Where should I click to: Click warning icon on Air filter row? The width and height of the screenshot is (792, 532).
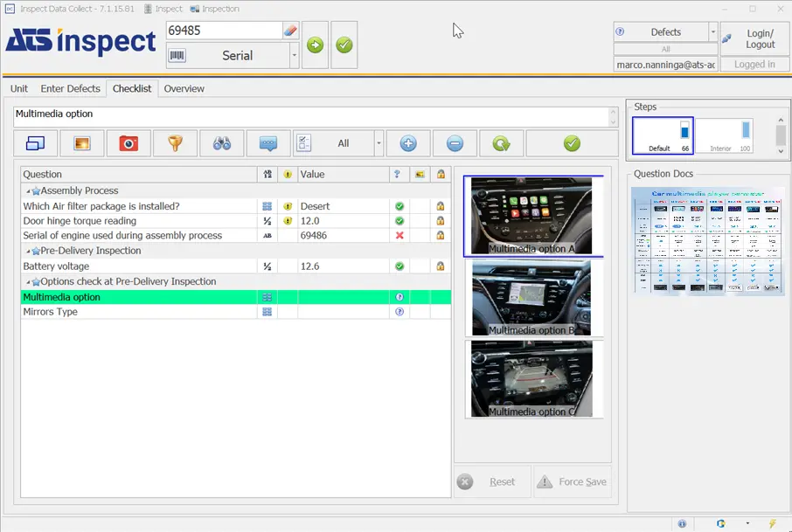[288, 206]
